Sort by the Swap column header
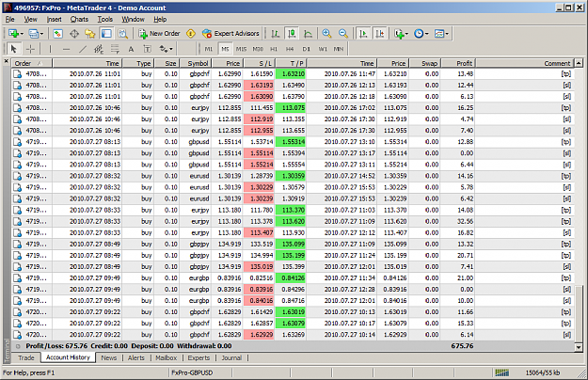The width and height of the screenshot is (588, 380). tap(425, 63)
